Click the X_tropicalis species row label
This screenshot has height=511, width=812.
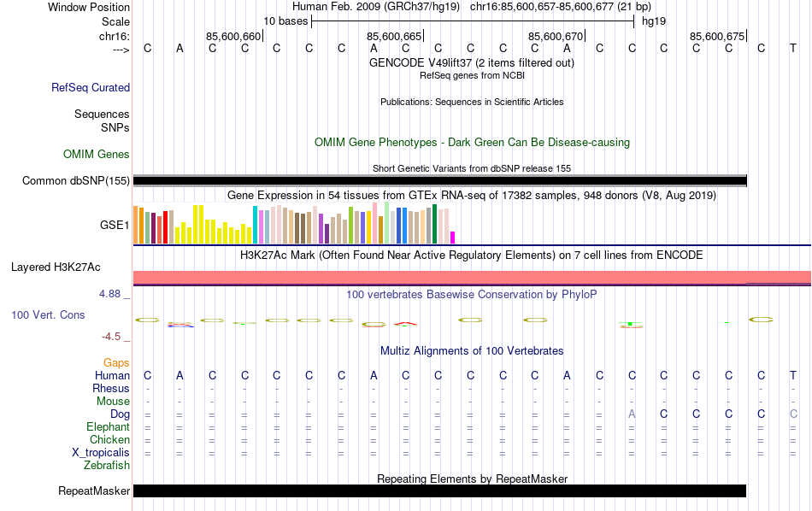point(101,453)
